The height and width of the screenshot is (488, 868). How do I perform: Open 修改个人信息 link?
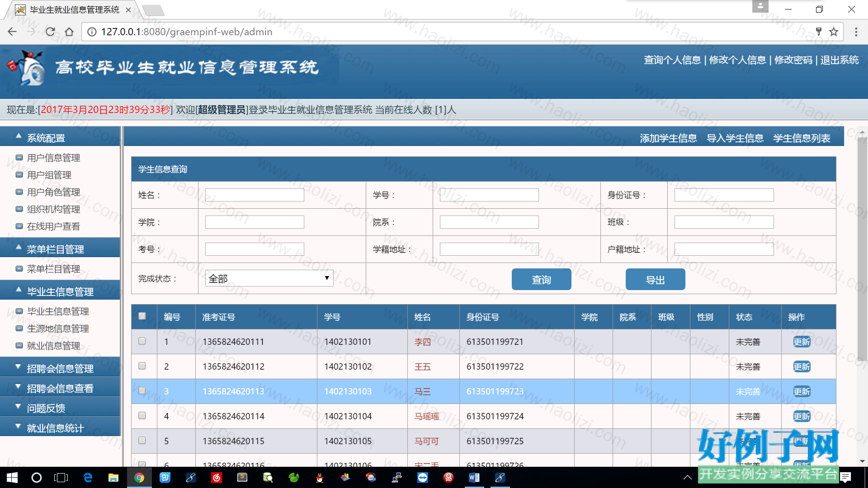point(737,60)
